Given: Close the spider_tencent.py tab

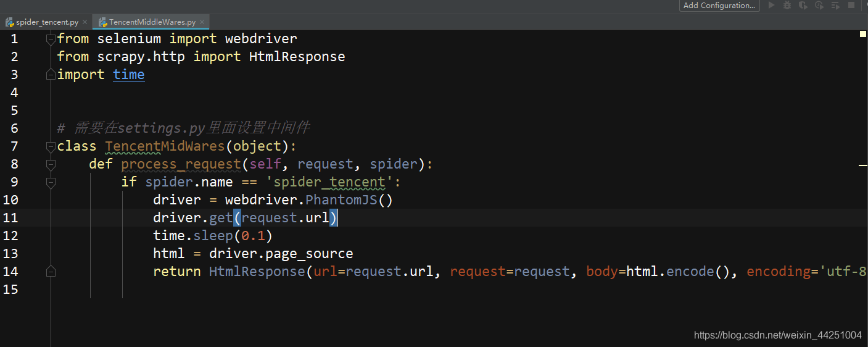Looking at the screenshot, I should (85, 22).
